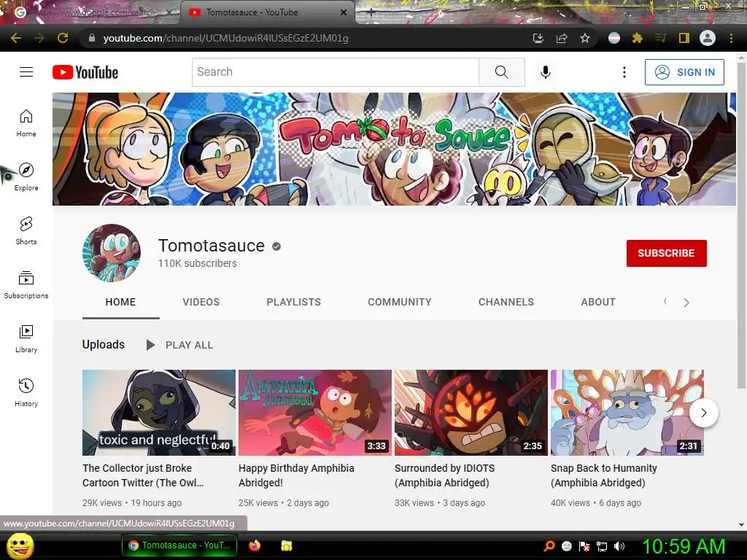Open Explore in the sidebar
This screenshot has width=747, height=560.
[x=26, y=176]
